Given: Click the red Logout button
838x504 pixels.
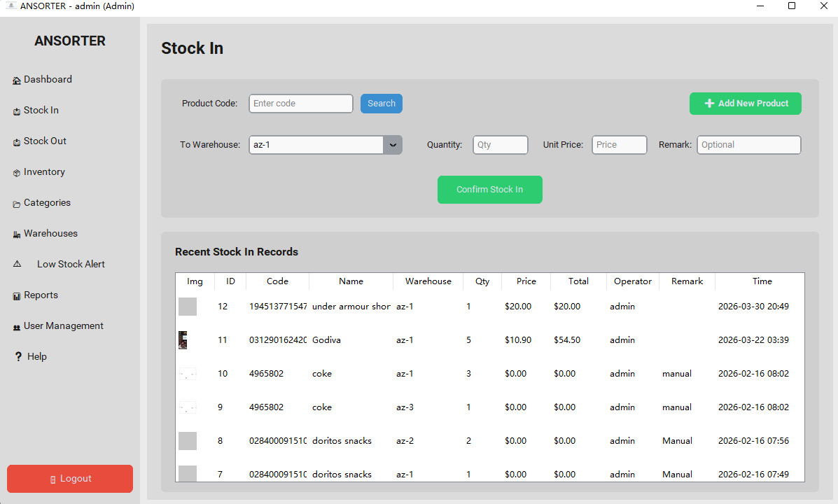Looking at the screenshot, I should pos(70,479).
